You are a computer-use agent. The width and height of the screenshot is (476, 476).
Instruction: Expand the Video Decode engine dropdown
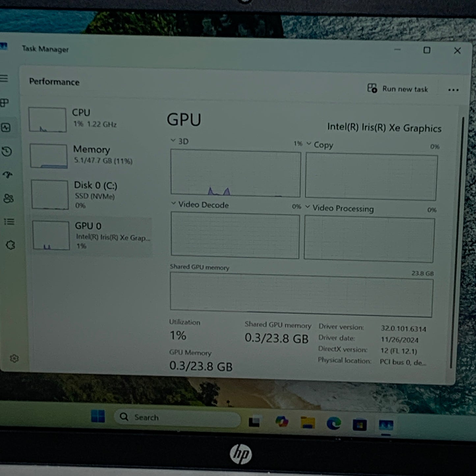click(x=173, y=204)
